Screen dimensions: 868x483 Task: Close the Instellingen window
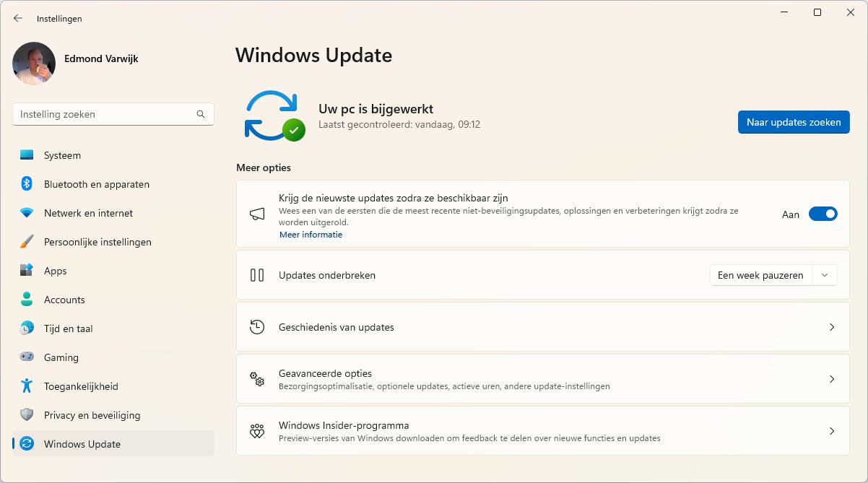click(x=851, y=12)
